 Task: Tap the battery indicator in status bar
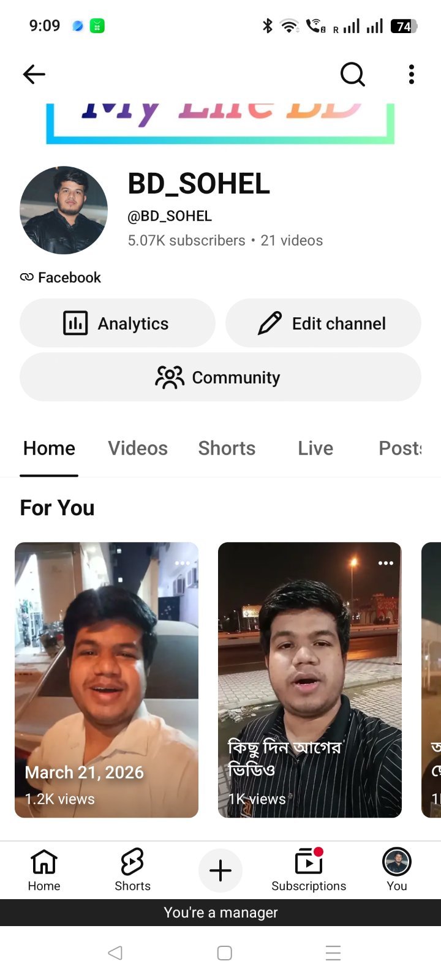point(404,26)
